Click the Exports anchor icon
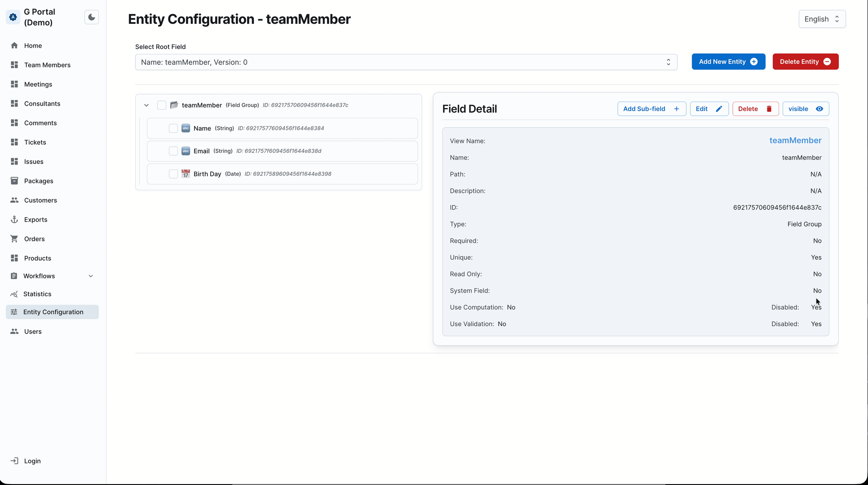The width and height of the screenshot is (868, 485). click(14, 219)
